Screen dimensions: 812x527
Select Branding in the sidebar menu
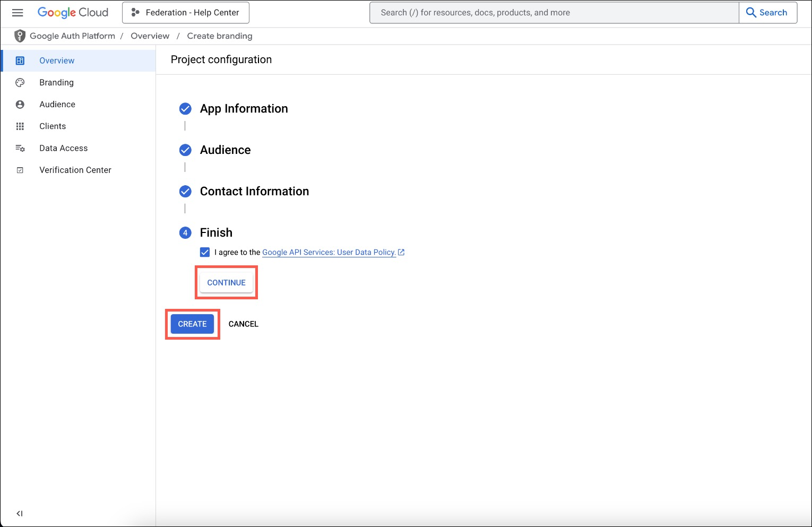(x=56, y=82)
